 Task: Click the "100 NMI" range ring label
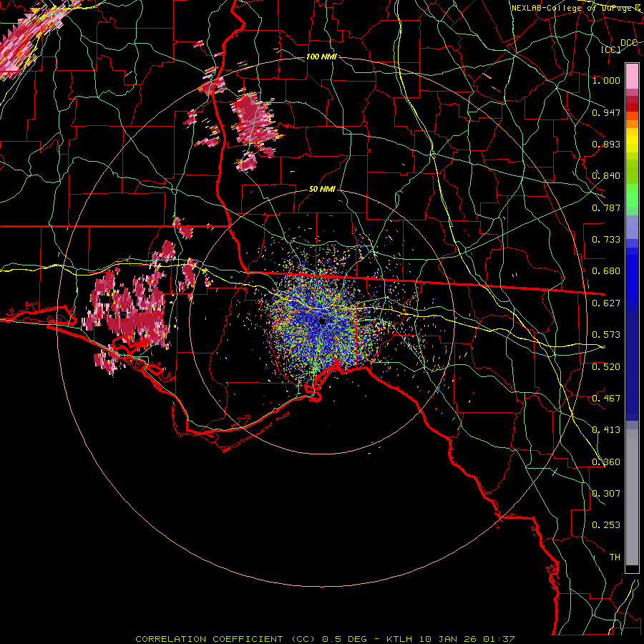321,57
